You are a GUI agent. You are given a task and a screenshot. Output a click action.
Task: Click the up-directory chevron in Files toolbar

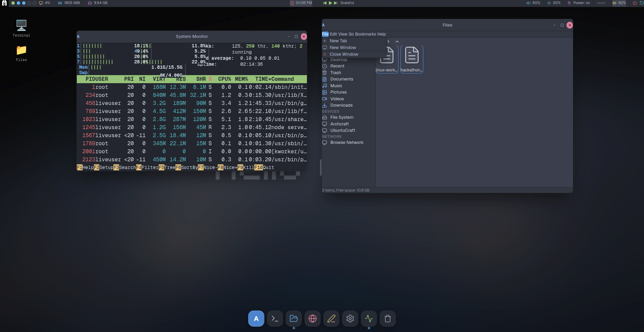[397, 42]
